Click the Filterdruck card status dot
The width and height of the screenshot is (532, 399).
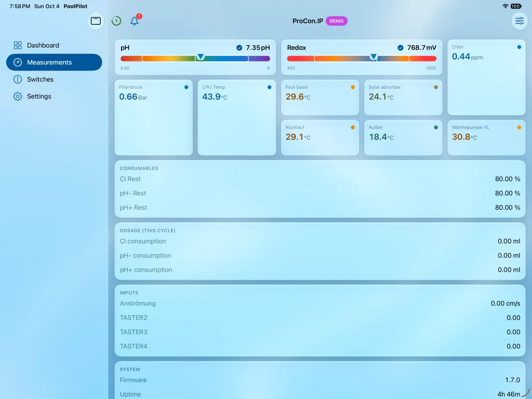pos(186,87)
